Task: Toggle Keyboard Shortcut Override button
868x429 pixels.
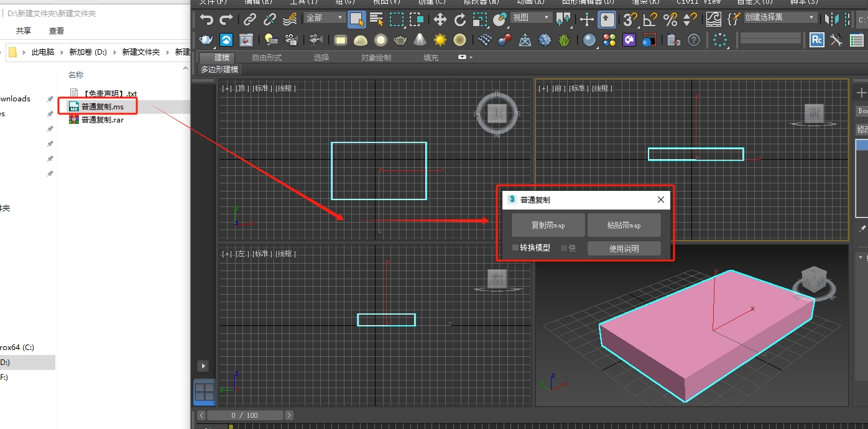Action: 607,20
